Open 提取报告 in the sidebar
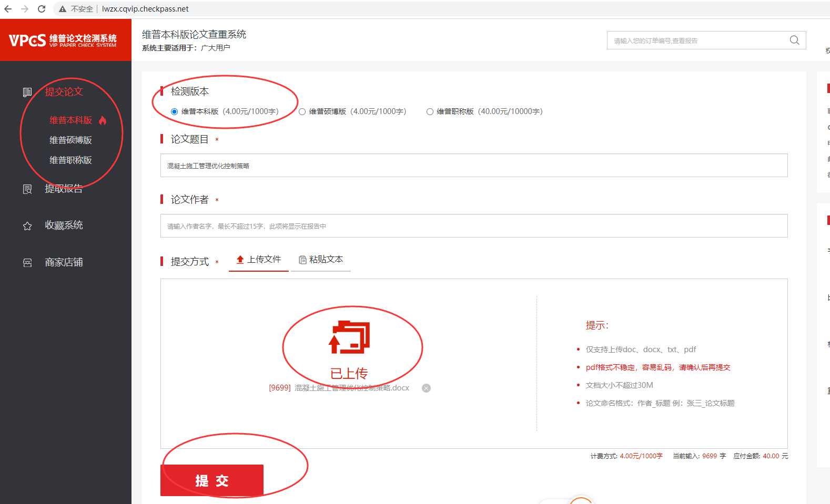The image size is (830, 504). [x=64, y=189]
